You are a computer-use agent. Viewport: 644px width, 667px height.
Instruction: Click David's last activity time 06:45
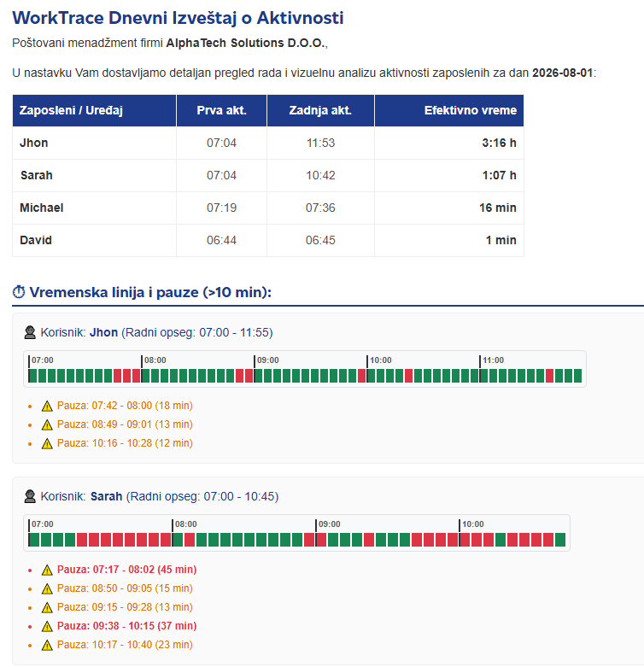[321, 240]
